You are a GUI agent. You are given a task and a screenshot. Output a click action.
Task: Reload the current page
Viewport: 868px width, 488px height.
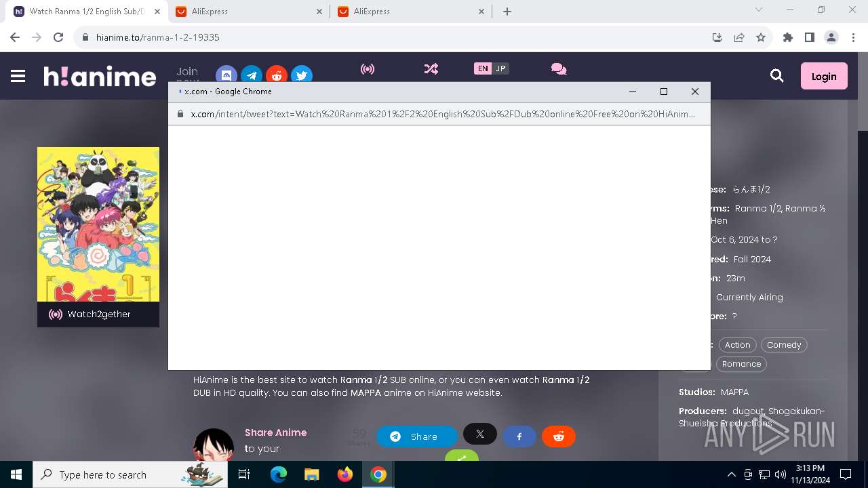[58, 37]
